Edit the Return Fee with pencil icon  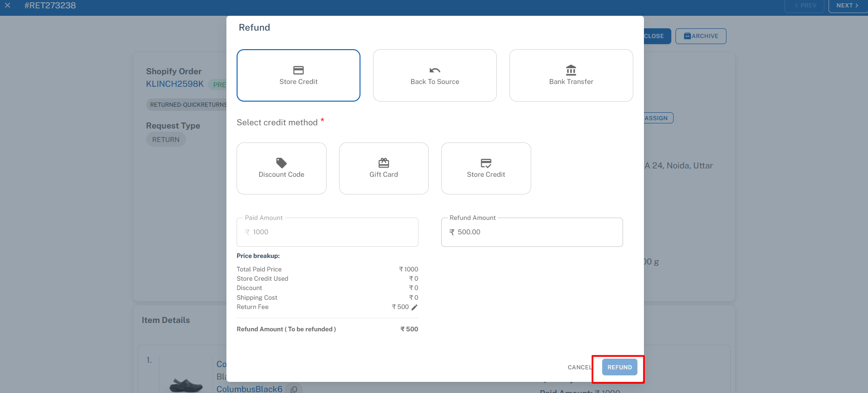pos(415,307)
